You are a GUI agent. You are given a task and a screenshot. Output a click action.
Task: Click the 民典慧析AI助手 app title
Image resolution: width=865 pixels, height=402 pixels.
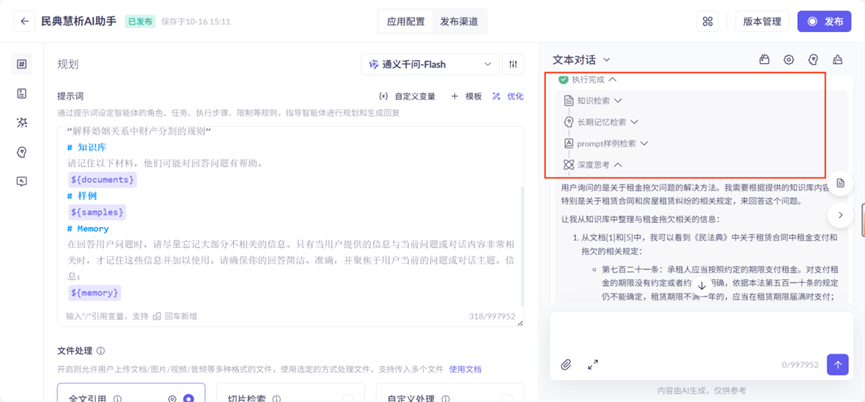click(x=79, y=22)
